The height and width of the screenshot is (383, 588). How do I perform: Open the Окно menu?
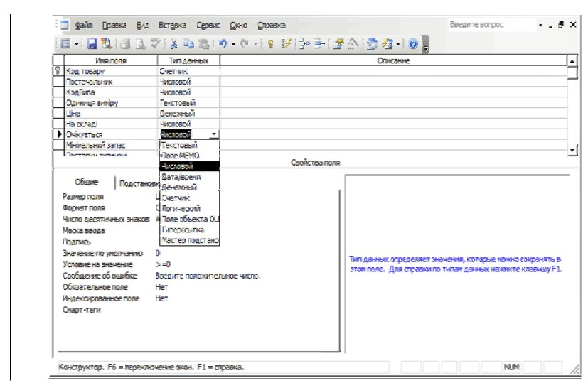click(x=238, y=25)
